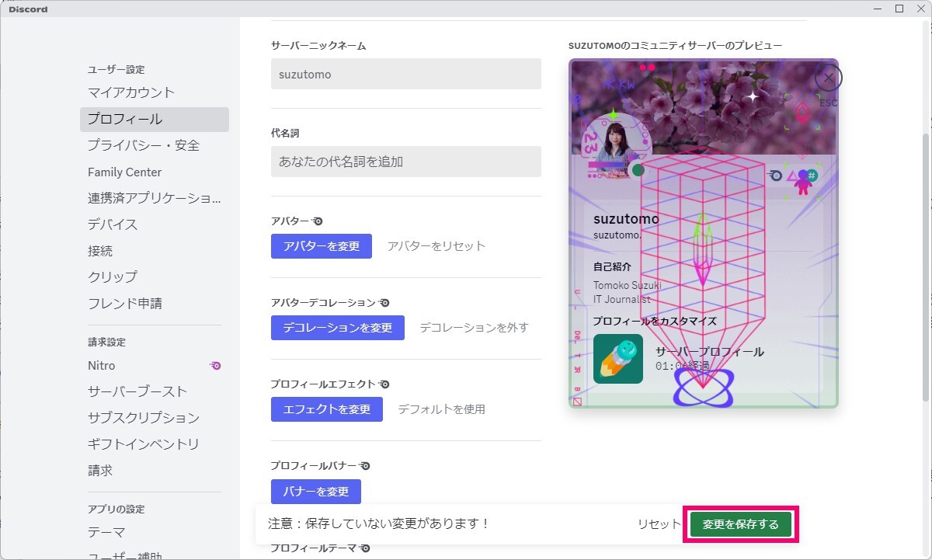Click the Discord title in the title bar
The height and width of the screenshot is (560, 932).
click(x=28, y=9)
